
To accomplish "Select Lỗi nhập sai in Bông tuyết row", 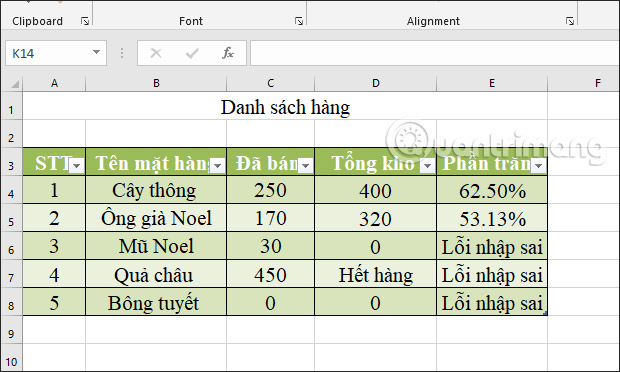I will (x=492, y=302).
